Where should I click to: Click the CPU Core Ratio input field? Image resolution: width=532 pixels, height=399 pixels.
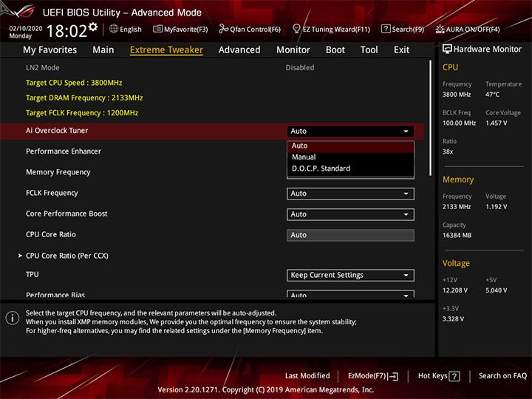point(350,235)
